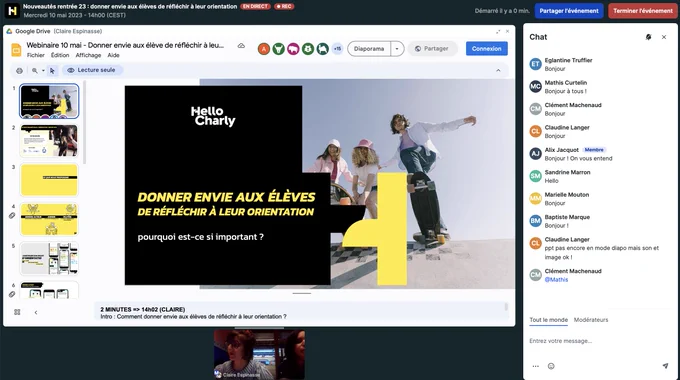Click the Claire Espinasse webcam video tile
This screenshot has height=380, width=680.
click(259, 354)
